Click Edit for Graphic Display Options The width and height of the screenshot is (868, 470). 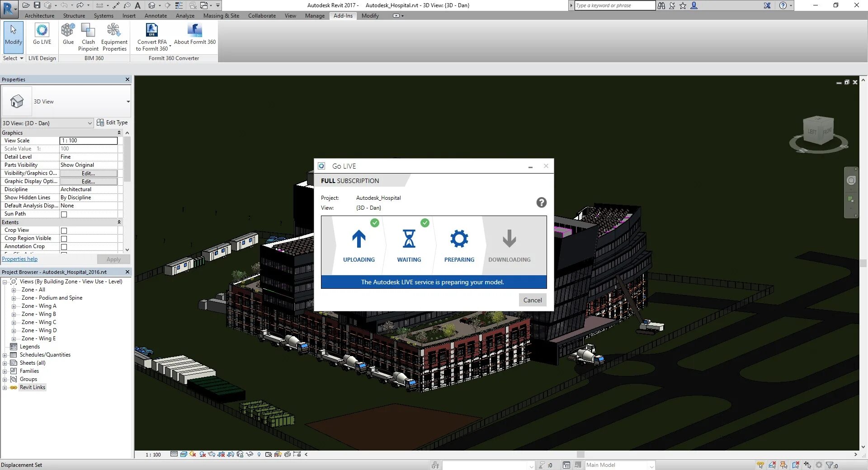click(x=89, y=182)
